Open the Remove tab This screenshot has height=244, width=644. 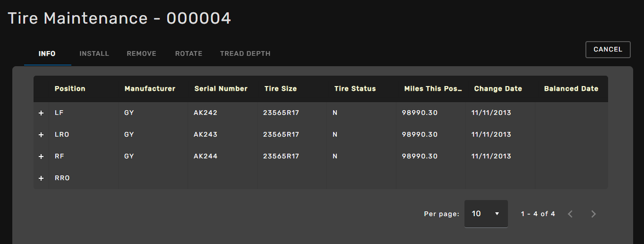(x=141, y=53)
